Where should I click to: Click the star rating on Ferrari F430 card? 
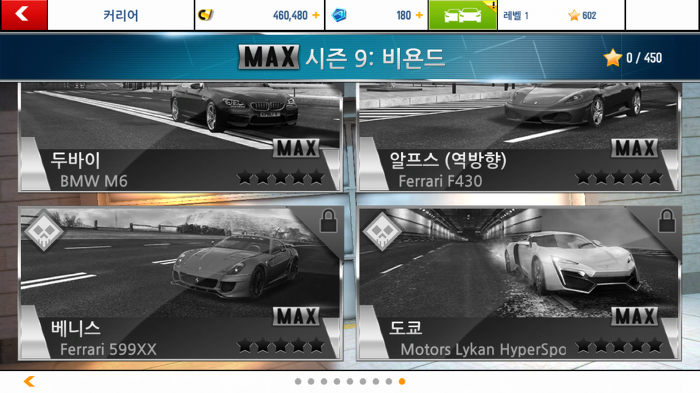619,177
